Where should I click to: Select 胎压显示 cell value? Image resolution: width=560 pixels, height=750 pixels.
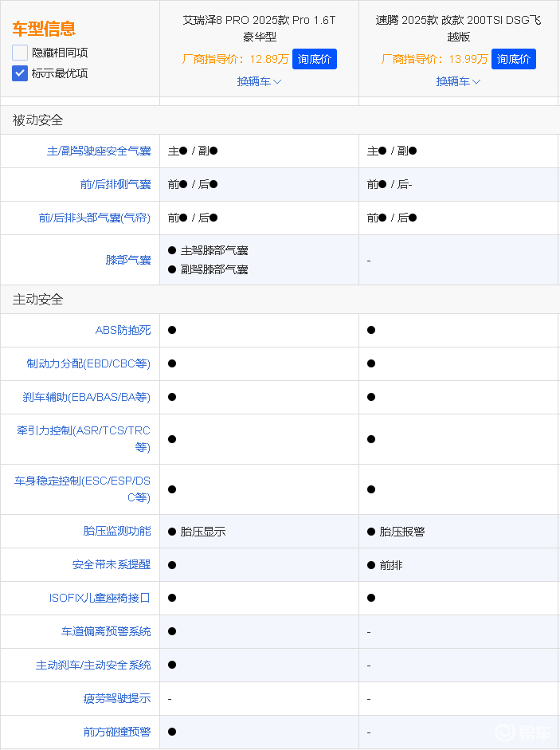pyautogui.click(x=203, y=532)
